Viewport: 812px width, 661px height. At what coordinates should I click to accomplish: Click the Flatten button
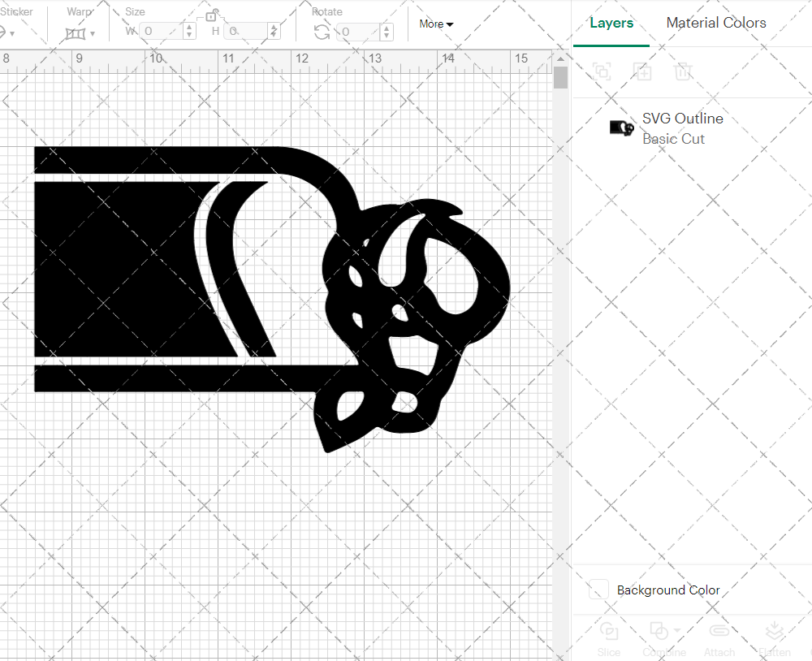[x=774, y=639]
